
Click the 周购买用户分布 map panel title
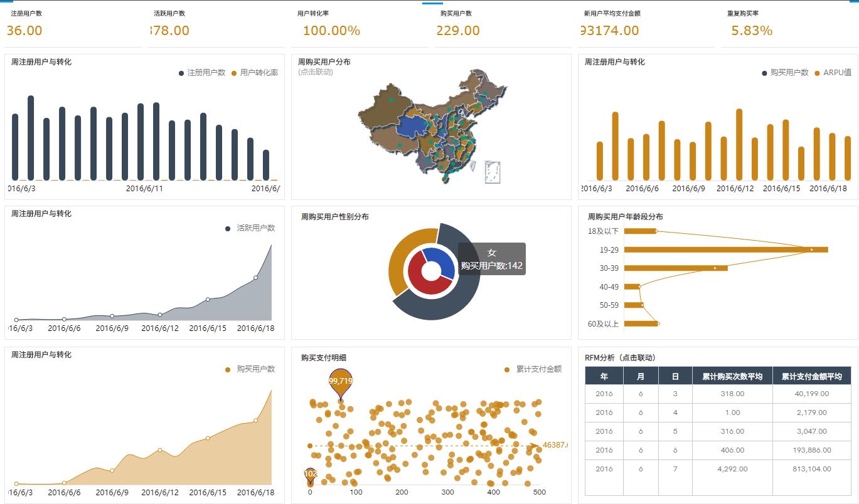(x=324, y=62)
